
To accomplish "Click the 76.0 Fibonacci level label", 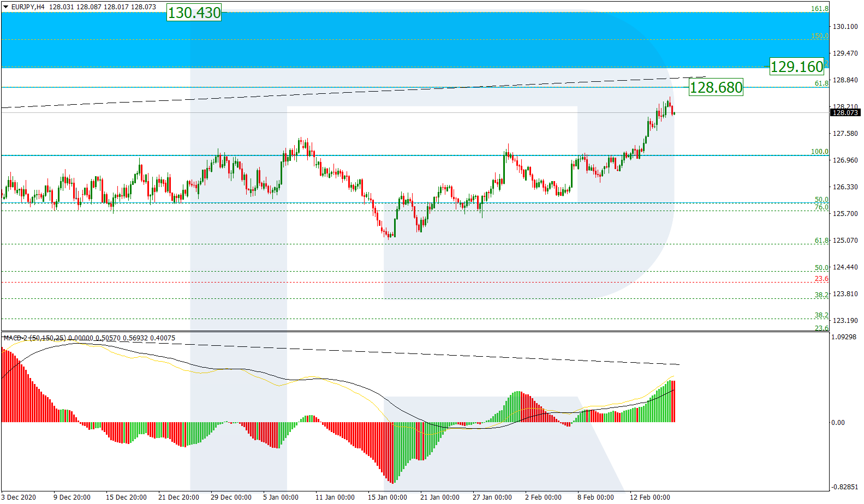I will (x=821, y=207).
